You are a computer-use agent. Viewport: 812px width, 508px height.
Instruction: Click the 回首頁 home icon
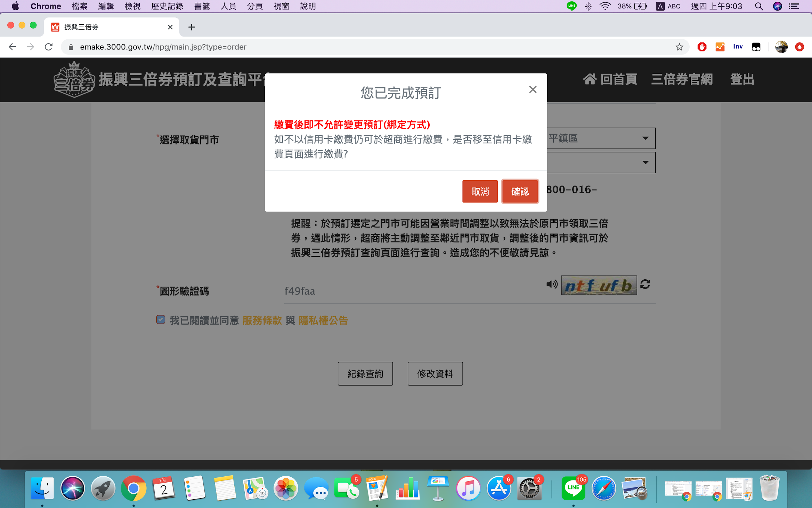pyautogui.click(x=590, y=79)
